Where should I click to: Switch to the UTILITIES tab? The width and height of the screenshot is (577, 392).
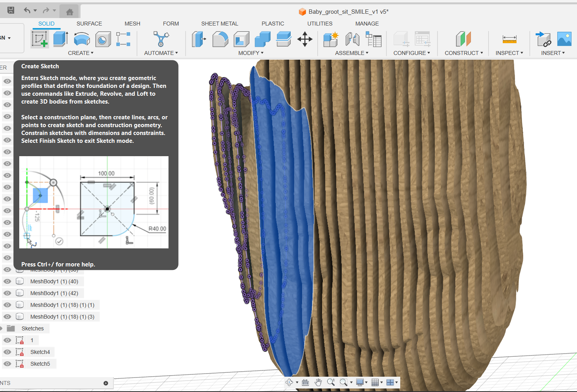pyautogui.click(x=320, y=24)
